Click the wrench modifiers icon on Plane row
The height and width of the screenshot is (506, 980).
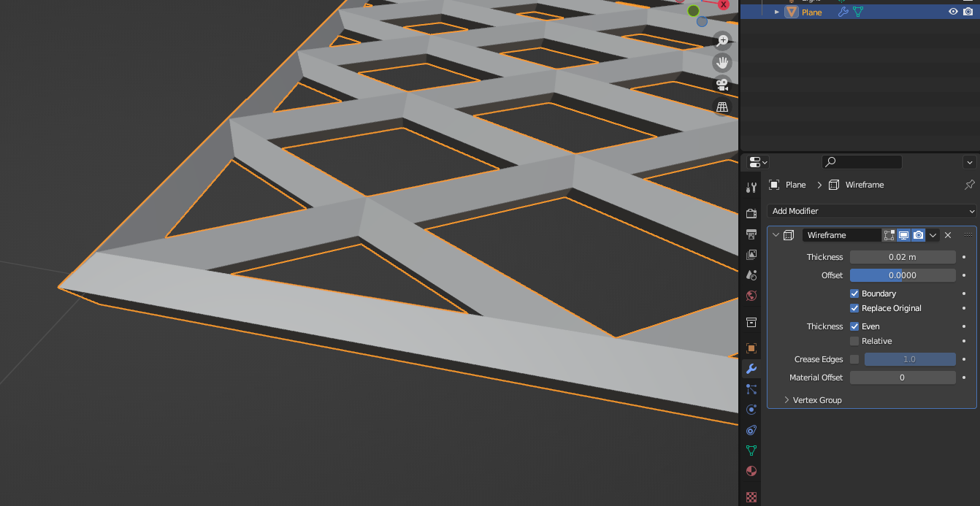point(843,12)
